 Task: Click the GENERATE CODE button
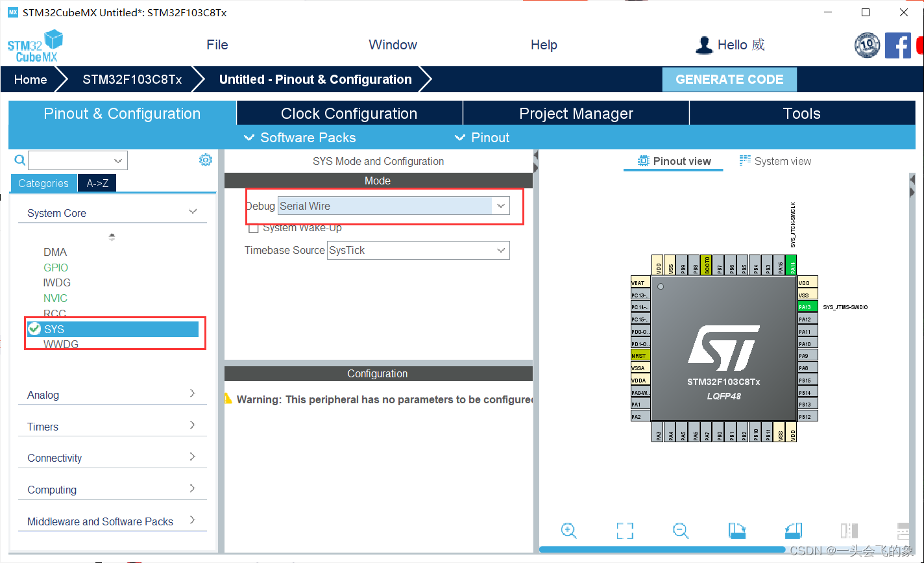click(x=729, y=79)
